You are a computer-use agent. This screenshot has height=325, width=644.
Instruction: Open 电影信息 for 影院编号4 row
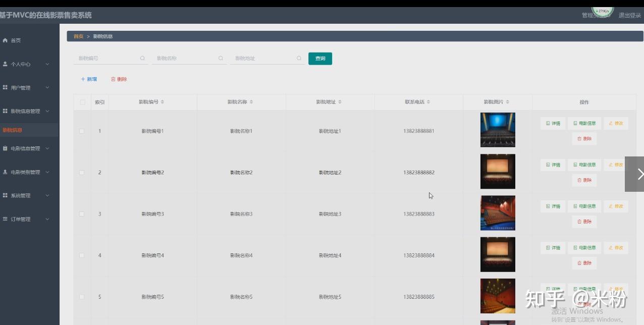point(584,247)
